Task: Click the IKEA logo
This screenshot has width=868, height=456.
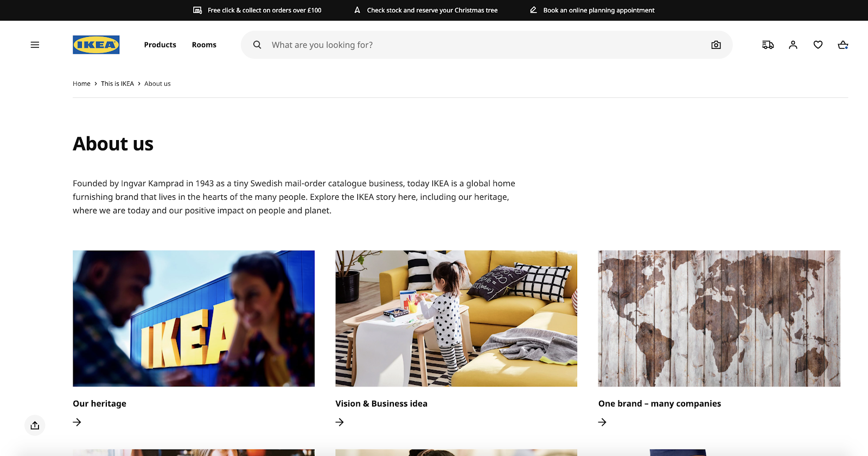Action: point(96,45)
